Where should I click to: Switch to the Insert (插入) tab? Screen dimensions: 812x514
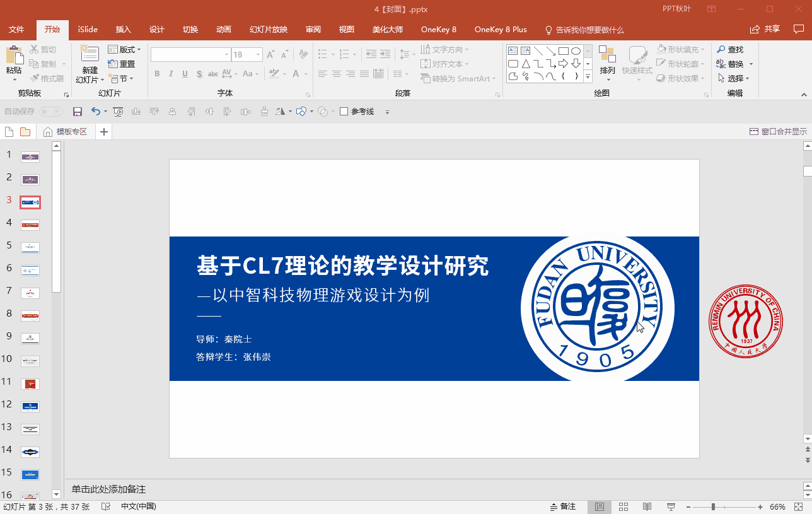tap(124, 30)
